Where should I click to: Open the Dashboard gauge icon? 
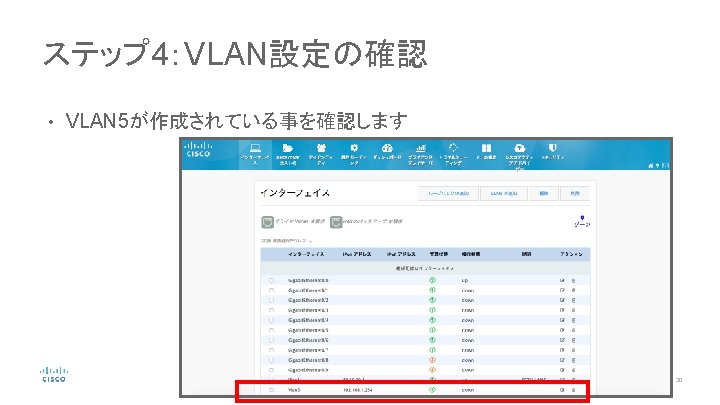point(387,148)
